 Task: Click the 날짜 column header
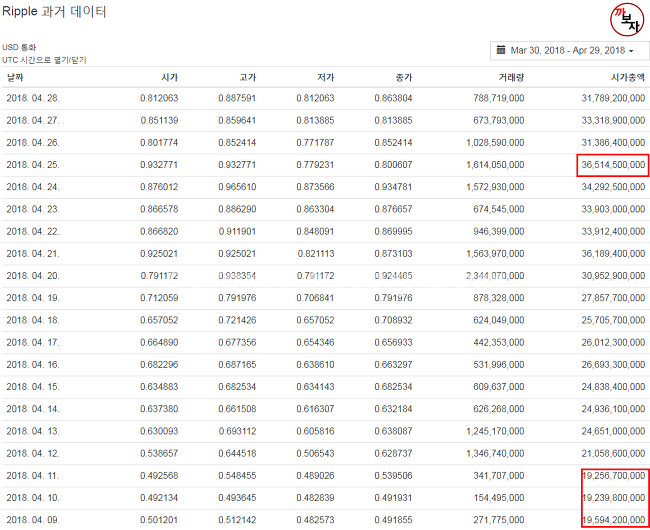point(15,77)
